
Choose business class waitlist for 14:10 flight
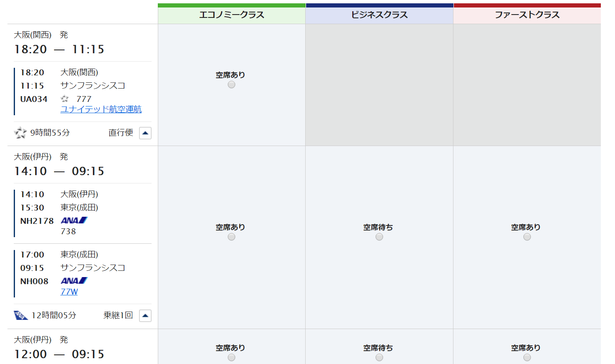click(379, 237)
